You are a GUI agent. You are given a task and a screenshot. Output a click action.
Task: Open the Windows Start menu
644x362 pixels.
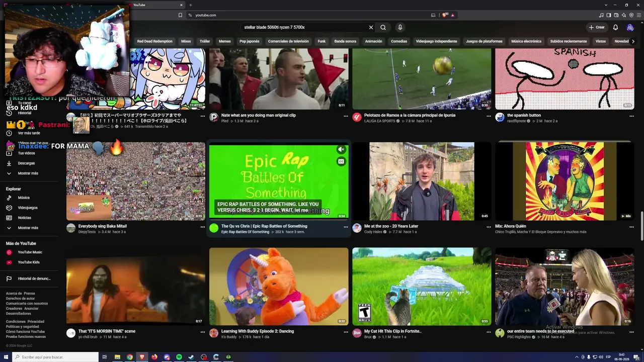[6, 357]
